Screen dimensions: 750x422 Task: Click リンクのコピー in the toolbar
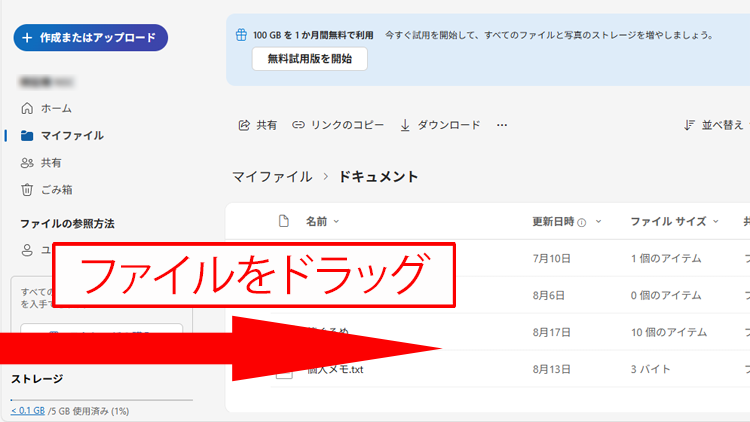click(338, 125)
